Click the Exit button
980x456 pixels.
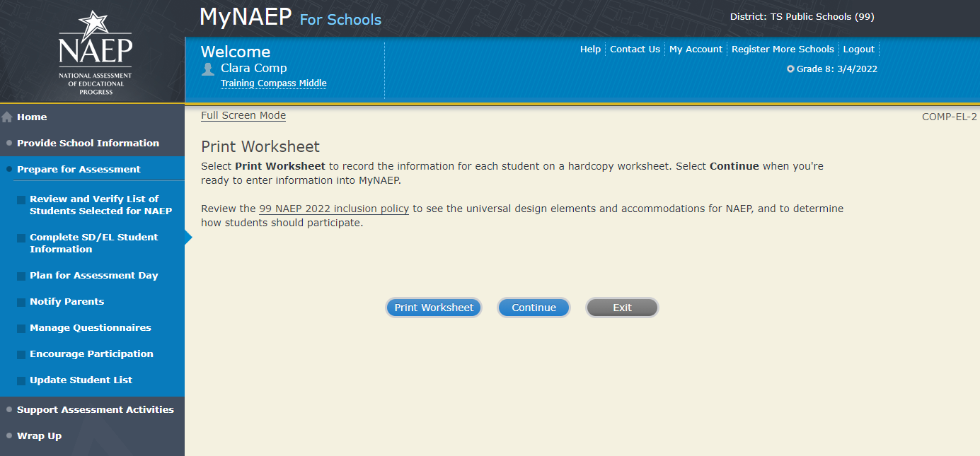622,308
